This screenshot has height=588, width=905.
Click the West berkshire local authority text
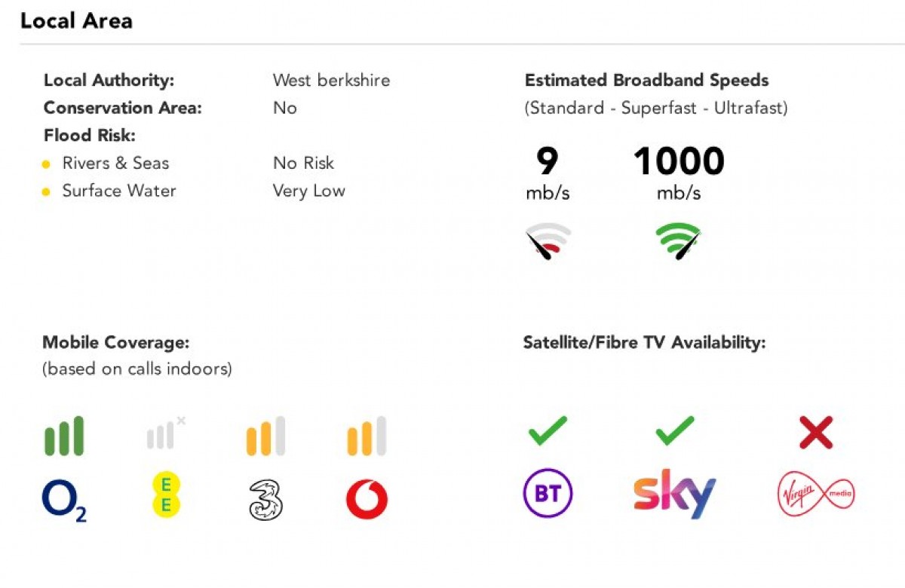tap(331, 80)
